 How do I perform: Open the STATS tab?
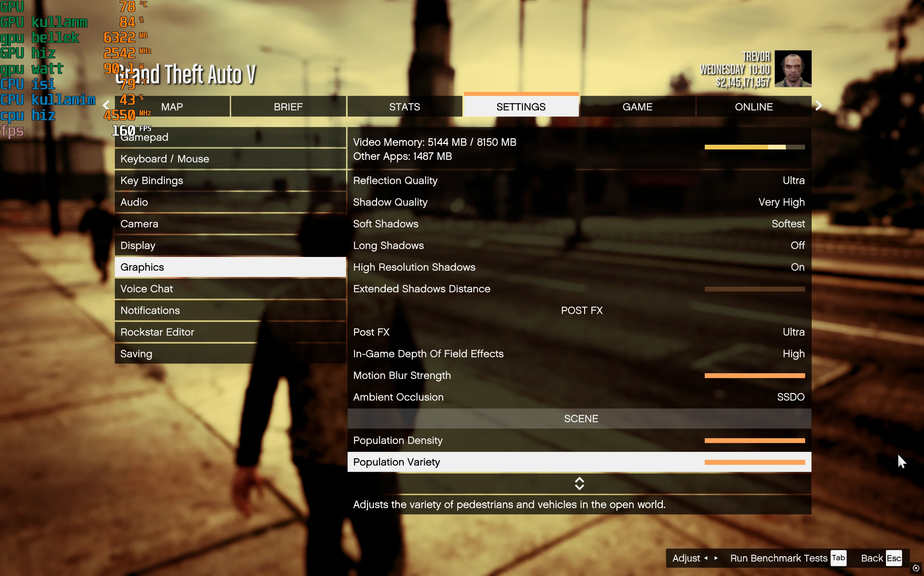point(405,107)
